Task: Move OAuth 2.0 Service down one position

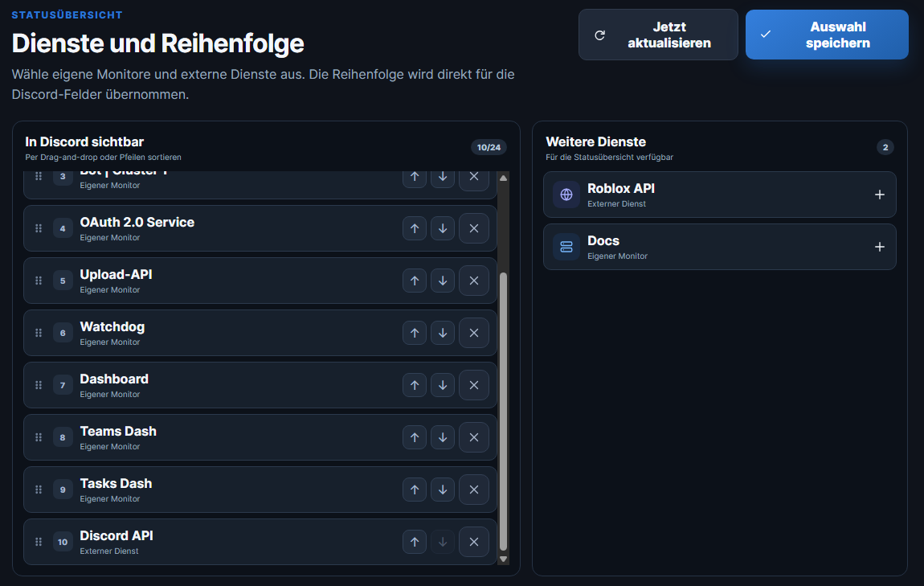Action: point(443,228)
